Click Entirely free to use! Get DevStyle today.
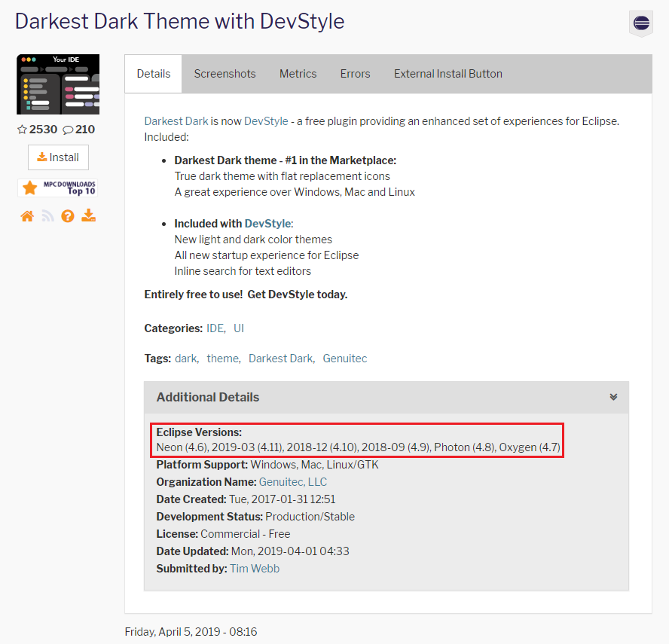 coord(246,295)
